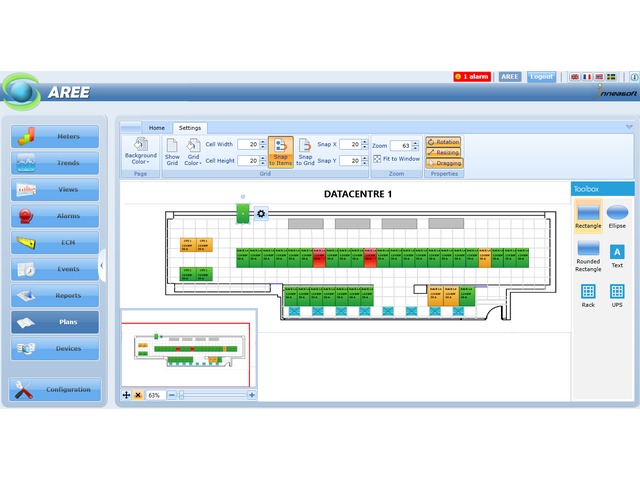640x480 pixels.
Task: Click the Cell Width input field
Action: pyautogui.click(x=248, y=145)
